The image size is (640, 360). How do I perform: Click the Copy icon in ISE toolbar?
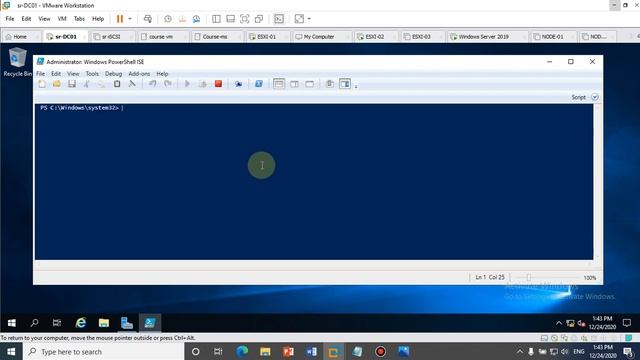101,84
